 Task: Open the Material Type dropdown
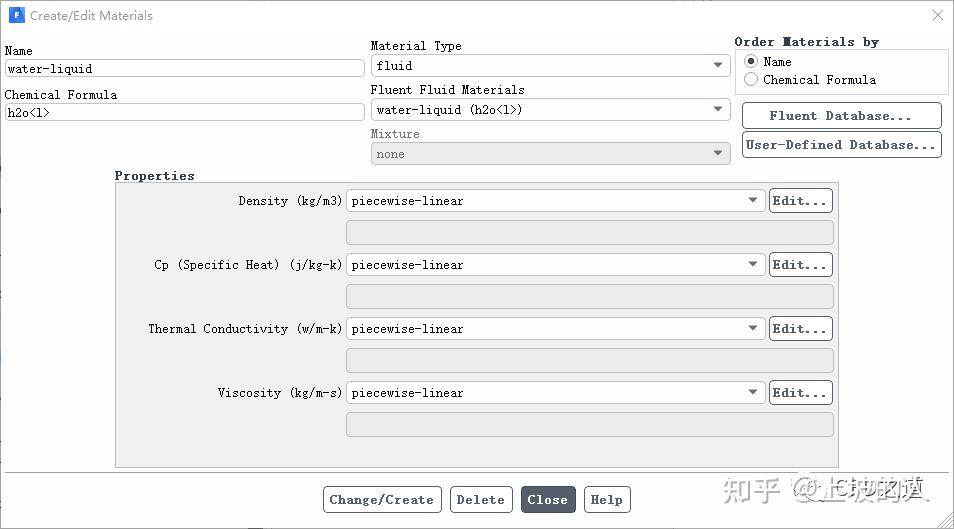click(551, 66)
